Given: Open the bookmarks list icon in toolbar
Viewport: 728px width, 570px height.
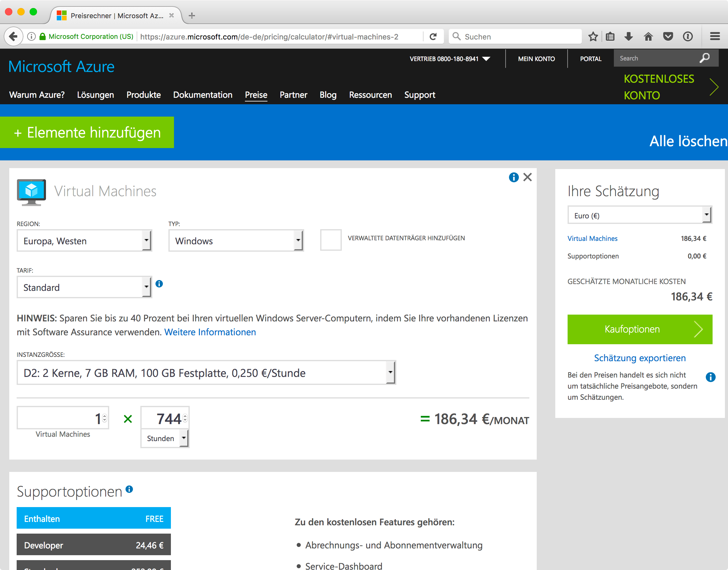Looking at the screenshot, I should click(610, 36).
